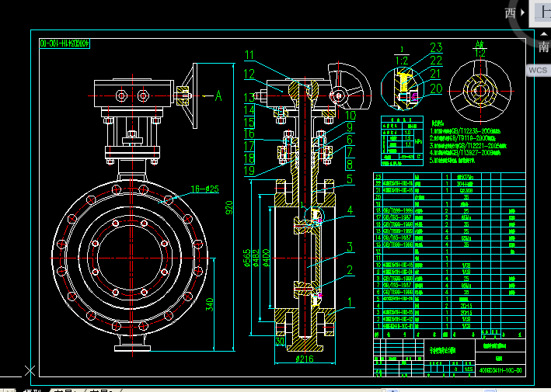The width and height of the screenshot is (551, 392).
Task: Select part balloon number 14
Action: point(249,110)
